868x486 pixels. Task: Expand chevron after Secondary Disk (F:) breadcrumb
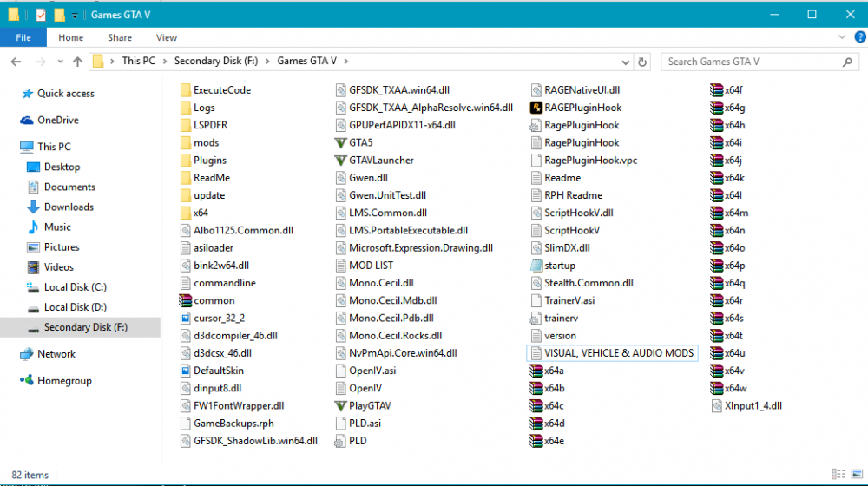coord(266,62)
